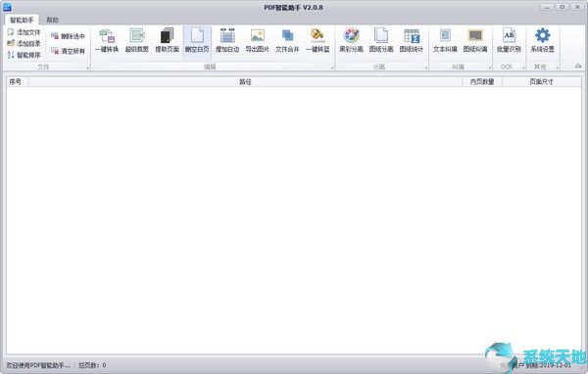
Task: Open the 帮助 (Help) tab
Action: point(53,20)
